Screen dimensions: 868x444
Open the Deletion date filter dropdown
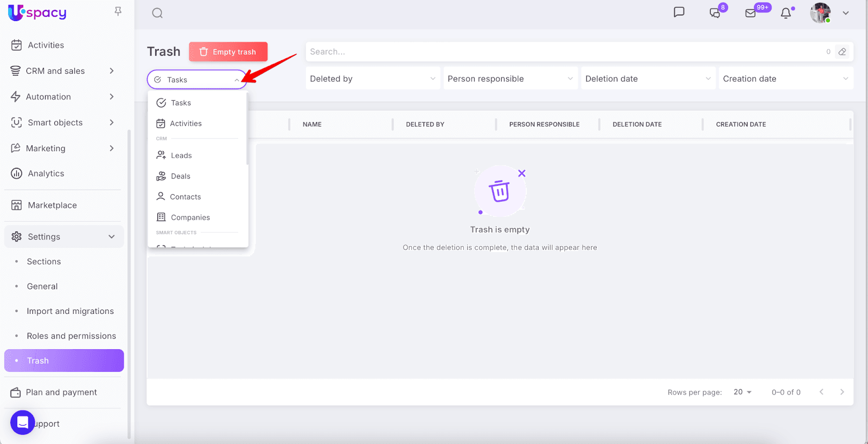click(x=648, y=79)
